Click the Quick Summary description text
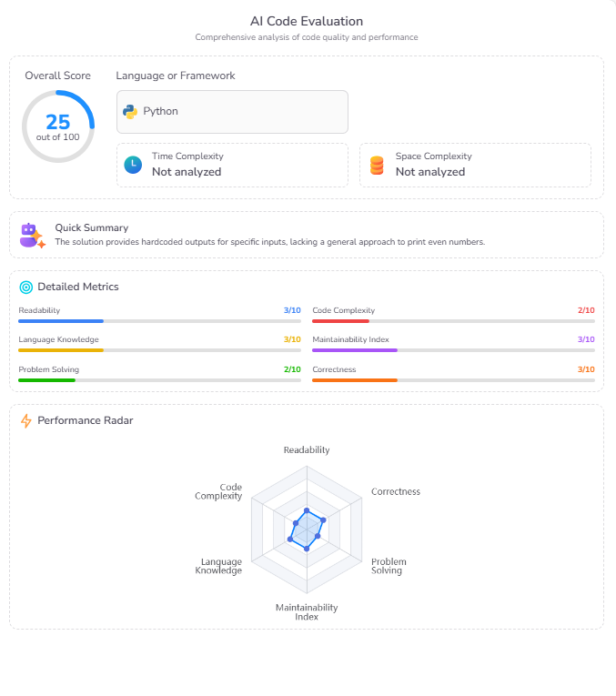The height and width of the screenshot is (696, 616). coord(269,242)
